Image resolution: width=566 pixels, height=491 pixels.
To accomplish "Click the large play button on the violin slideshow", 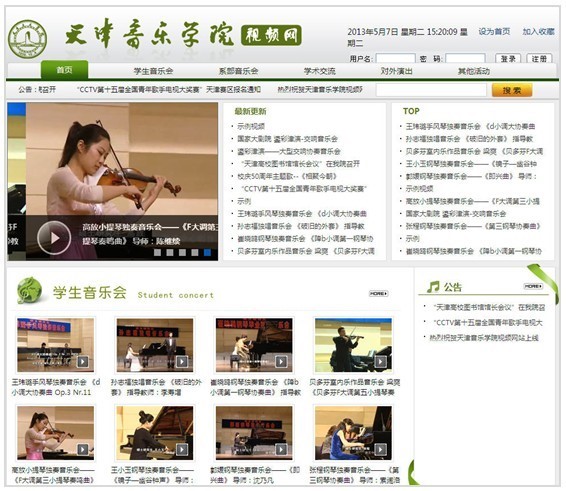I will (x=54, y=238).
